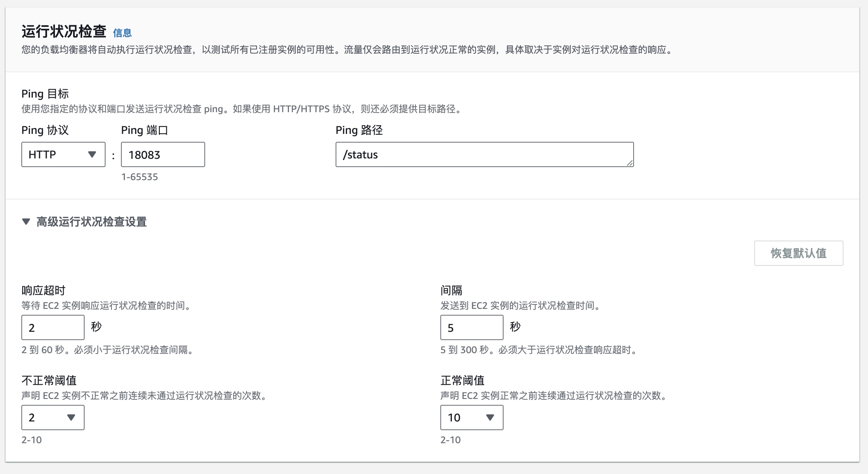Click the Ping 协议 field label
Screen dimensions: 868x474
click(x=45, y=130)
